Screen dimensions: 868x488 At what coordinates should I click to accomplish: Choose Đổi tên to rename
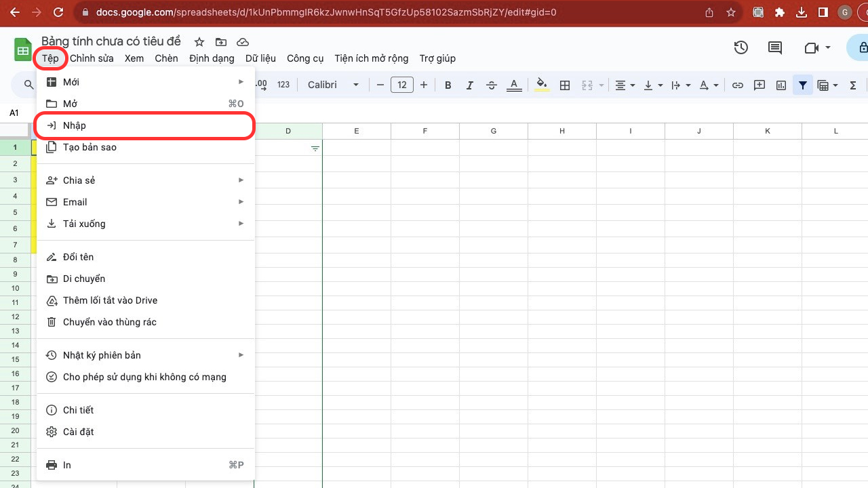tap(146, 257)
